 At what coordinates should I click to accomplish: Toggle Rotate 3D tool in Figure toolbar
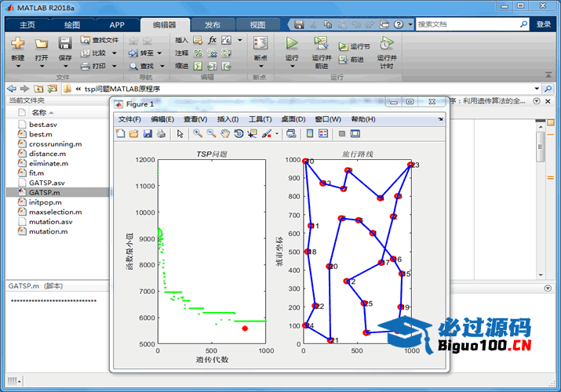click(239, 133)
